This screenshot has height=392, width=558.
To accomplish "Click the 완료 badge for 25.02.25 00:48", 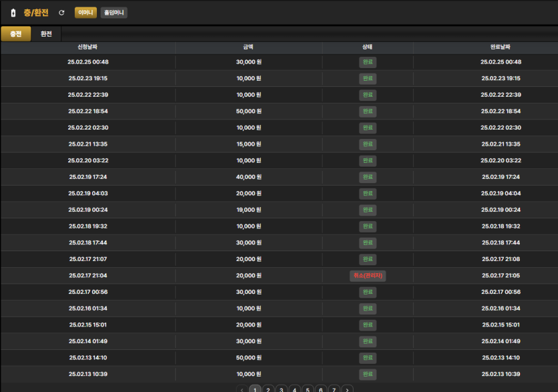I will click(x=368, y=62).
